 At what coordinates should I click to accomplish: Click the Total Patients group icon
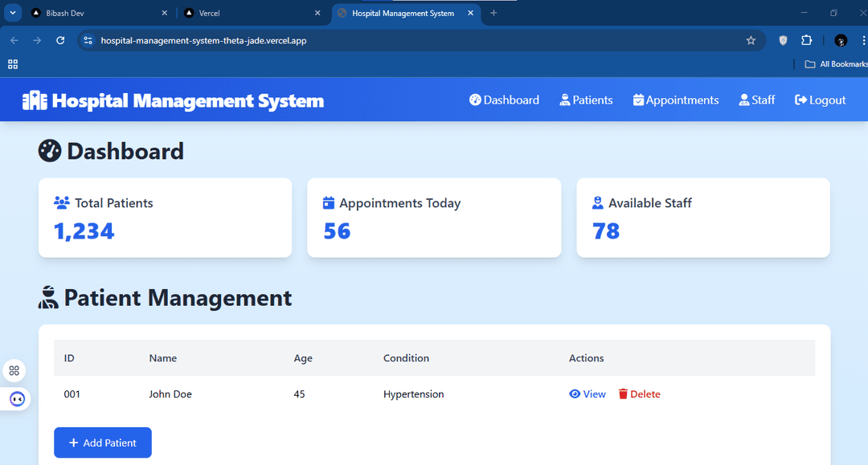(61, 203)
